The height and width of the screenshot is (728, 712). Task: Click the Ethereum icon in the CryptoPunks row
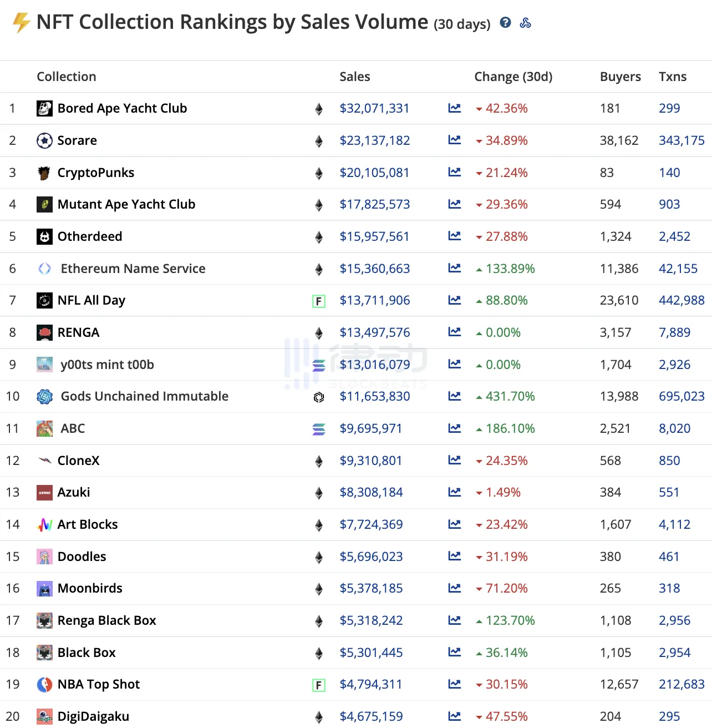tap(319, 173)
